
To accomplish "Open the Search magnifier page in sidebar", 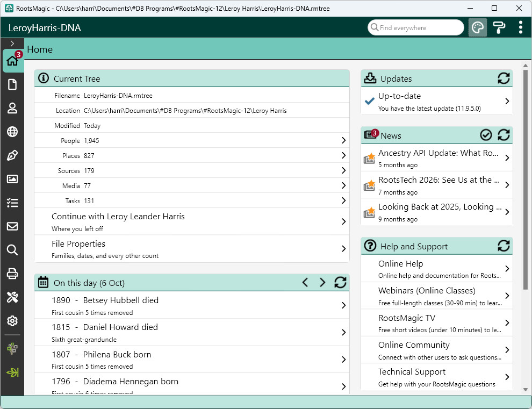I will [12, 250].
